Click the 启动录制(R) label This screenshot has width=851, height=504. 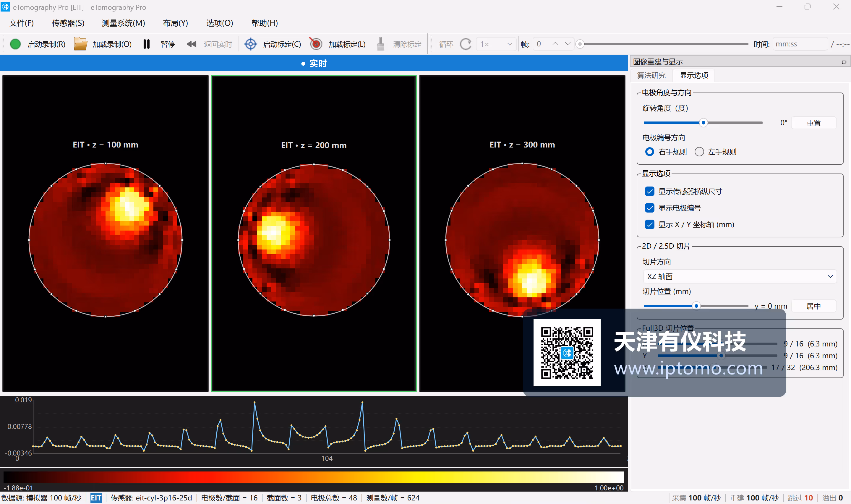46,45
